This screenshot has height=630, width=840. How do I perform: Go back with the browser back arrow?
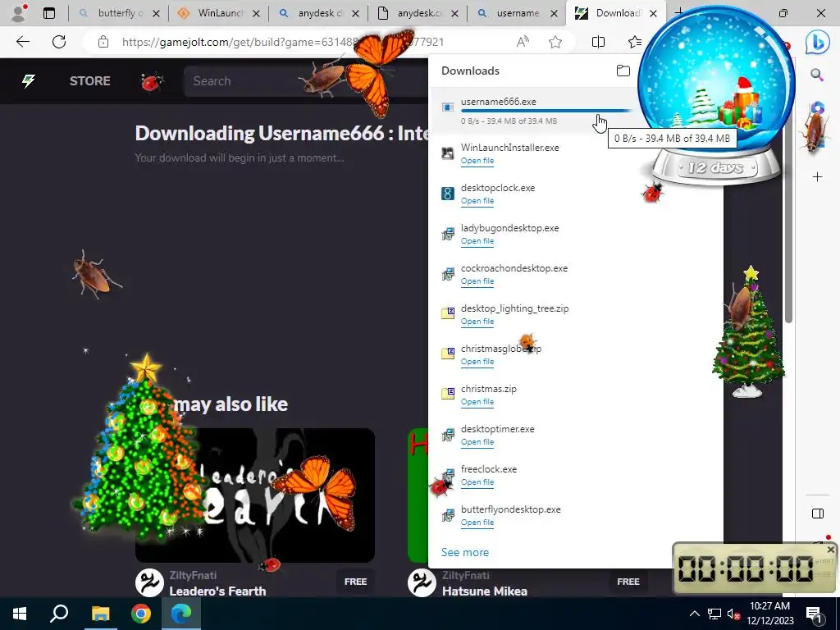(22, 42)
